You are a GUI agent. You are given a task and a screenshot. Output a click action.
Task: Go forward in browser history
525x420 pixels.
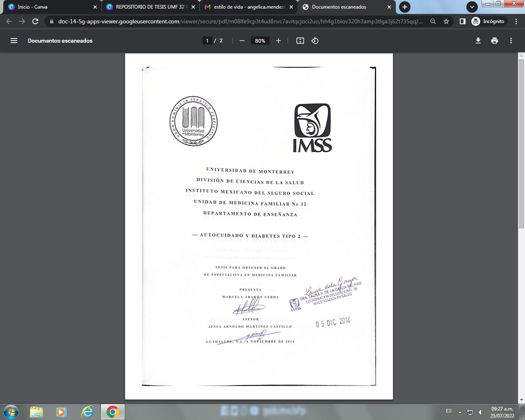pos(22,21)
